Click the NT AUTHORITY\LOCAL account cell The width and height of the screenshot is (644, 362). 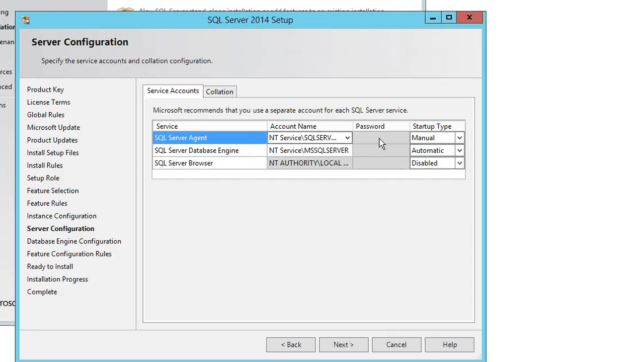(310, 163)
